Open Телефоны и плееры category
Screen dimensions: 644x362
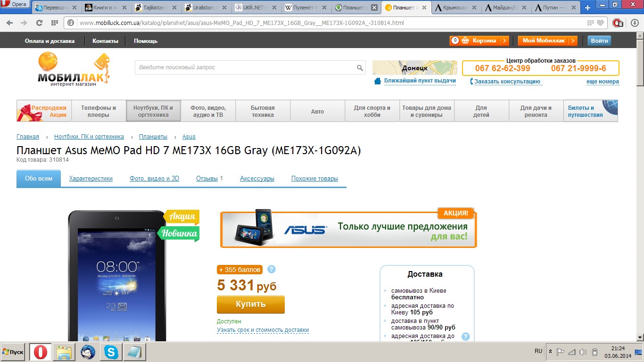pyautogui.click(x=99, y=111)
